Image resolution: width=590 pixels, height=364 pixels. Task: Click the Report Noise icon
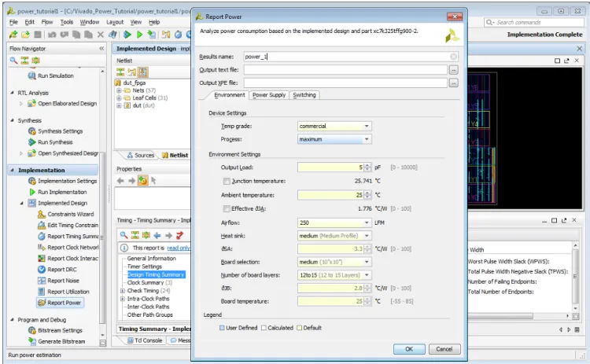[42, 281]
